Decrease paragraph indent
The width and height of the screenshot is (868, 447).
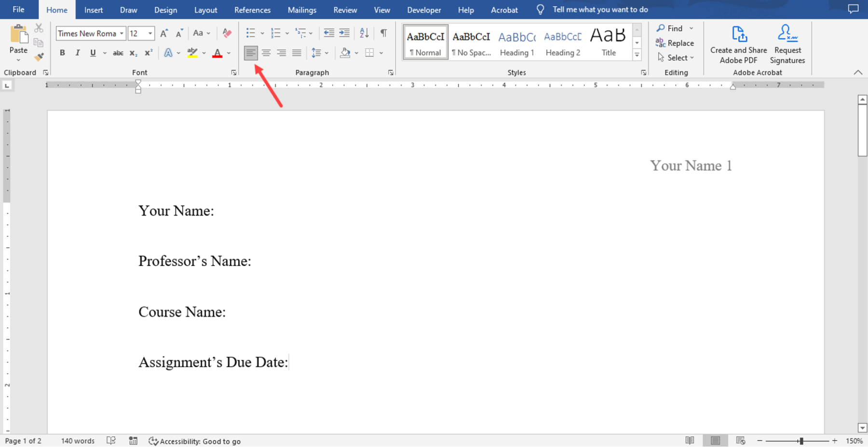point(329,33)
